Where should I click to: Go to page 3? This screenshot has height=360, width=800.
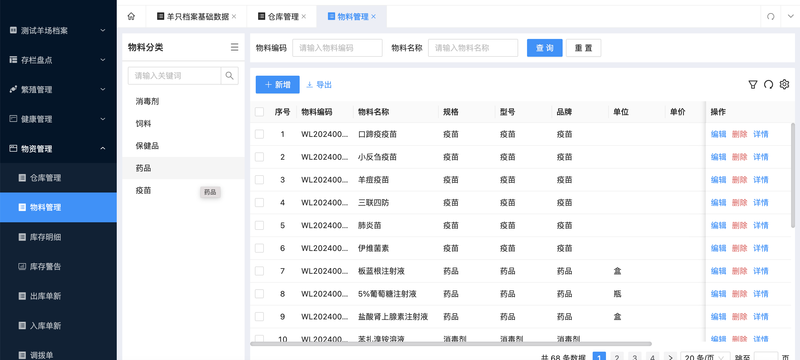(635, 357)
